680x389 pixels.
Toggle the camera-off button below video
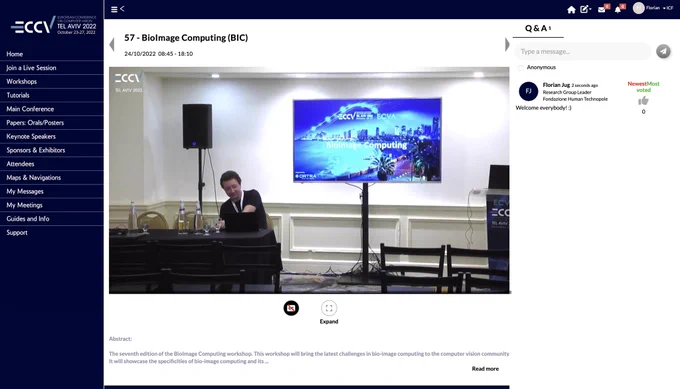pyautogui.click(x=291, y=308)
